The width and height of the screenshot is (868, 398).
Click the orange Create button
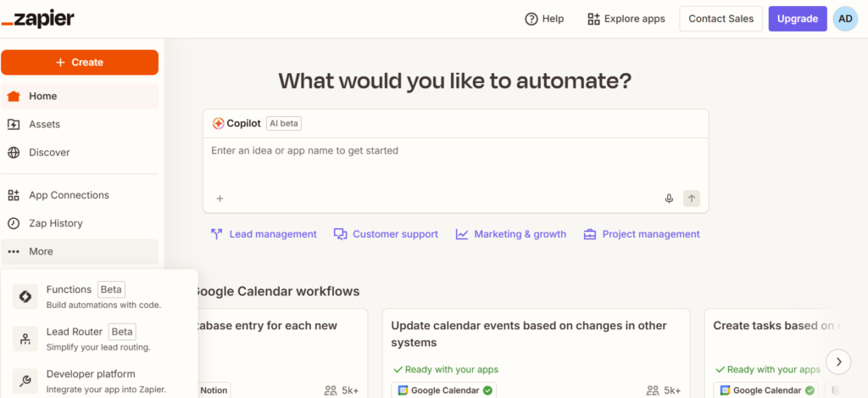click(80, 62)
